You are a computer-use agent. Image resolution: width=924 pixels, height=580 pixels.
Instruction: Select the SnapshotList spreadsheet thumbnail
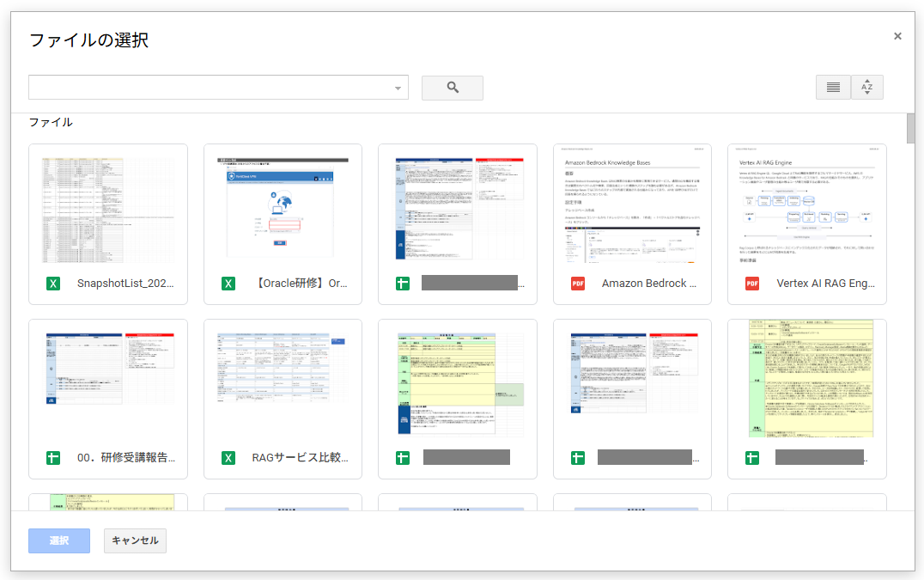click(x=108, y=209)
